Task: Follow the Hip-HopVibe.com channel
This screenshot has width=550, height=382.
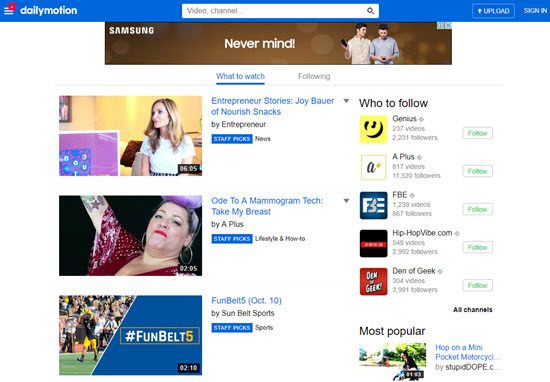Action: click(x=477, y=247)
